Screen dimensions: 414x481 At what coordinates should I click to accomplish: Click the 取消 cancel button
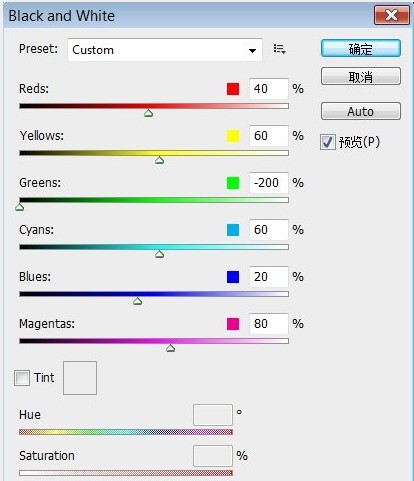(x=361, y=76)
